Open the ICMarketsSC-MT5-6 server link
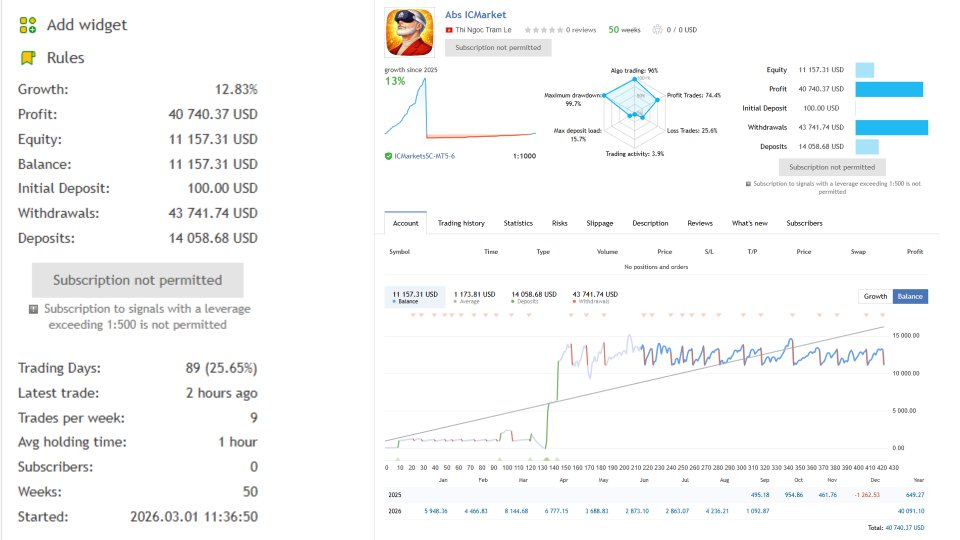 (424, 156)
